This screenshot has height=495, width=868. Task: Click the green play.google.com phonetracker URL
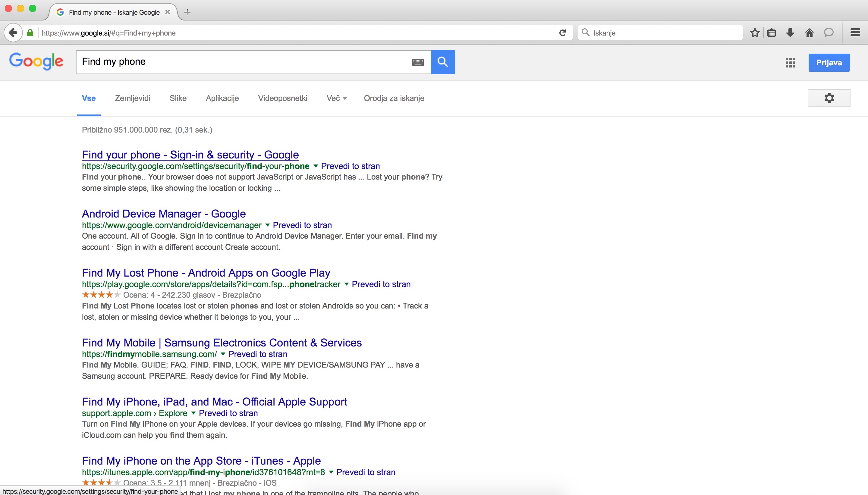pyautogui.click(x=211, y=284)
